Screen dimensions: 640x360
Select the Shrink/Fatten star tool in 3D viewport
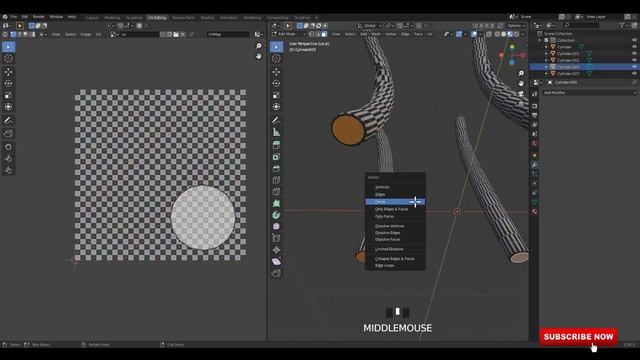[276, 250]
